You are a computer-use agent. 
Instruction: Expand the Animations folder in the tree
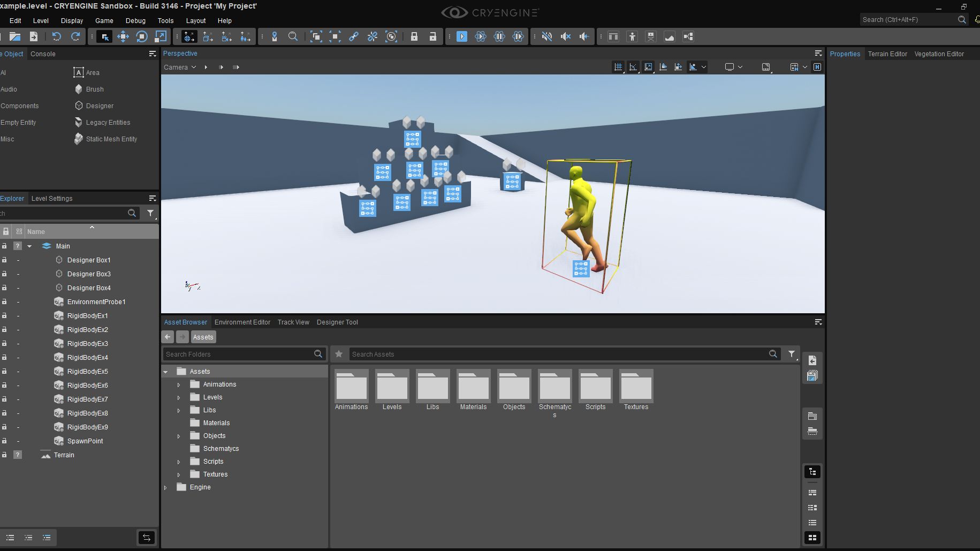[x=179, y=384]
